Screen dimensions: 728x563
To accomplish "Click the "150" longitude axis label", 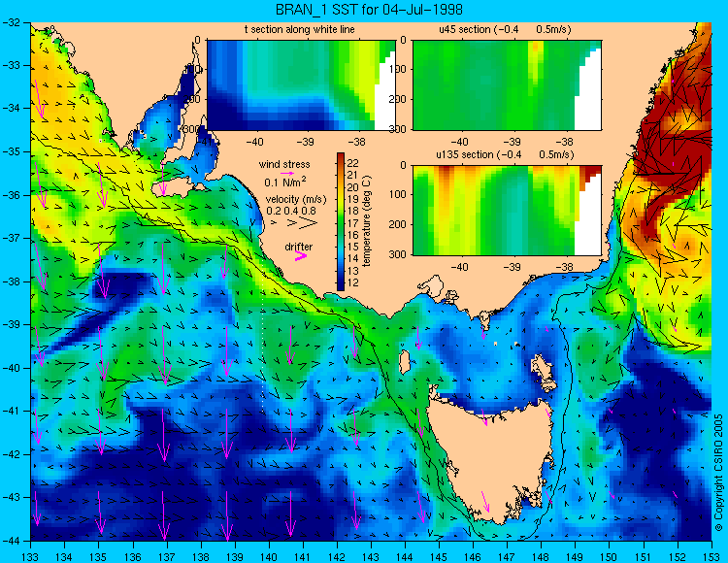I will click(x=610, y=557).
